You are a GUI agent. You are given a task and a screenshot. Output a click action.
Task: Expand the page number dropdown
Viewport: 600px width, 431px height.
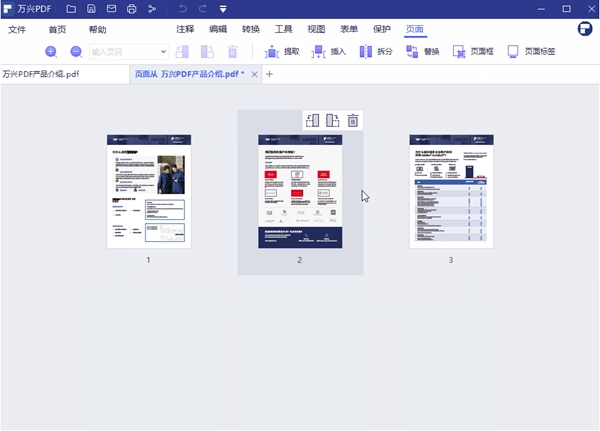tap(164, 51)
